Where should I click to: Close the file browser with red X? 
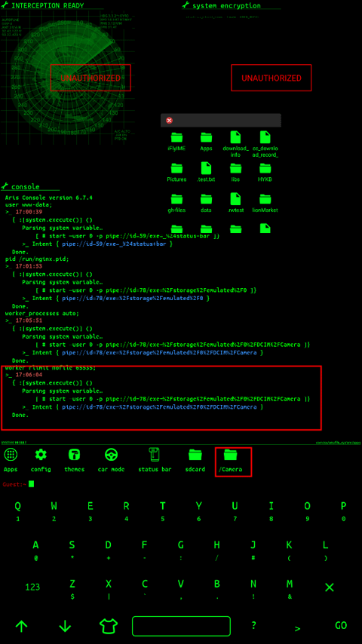click(169, 121)
